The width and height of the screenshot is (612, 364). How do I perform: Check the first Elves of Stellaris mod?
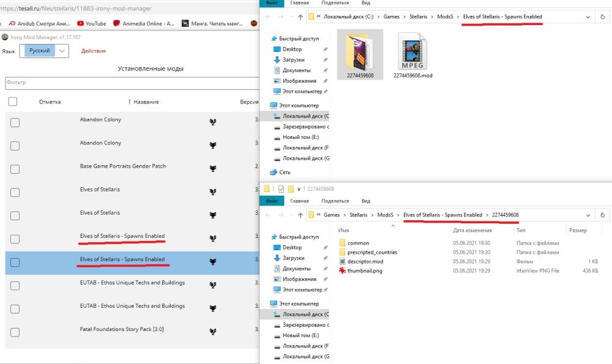pos(15,192)
